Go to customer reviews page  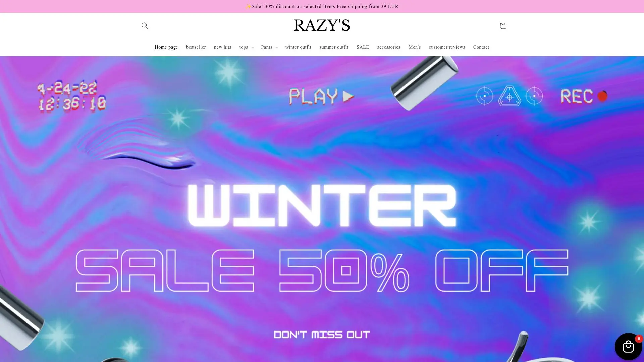tap(447, 47)
